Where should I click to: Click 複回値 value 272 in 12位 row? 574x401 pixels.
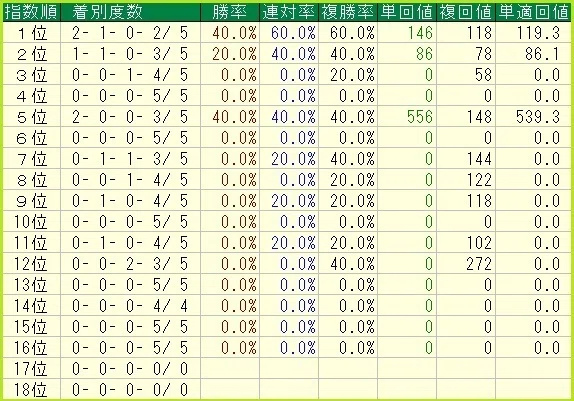479,264
